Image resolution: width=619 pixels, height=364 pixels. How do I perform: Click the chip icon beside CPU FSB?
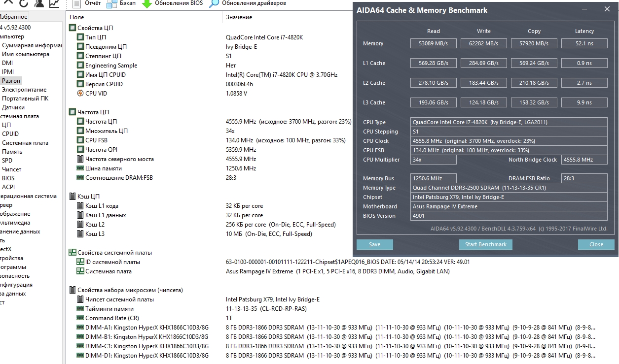[x=80, y=140]
